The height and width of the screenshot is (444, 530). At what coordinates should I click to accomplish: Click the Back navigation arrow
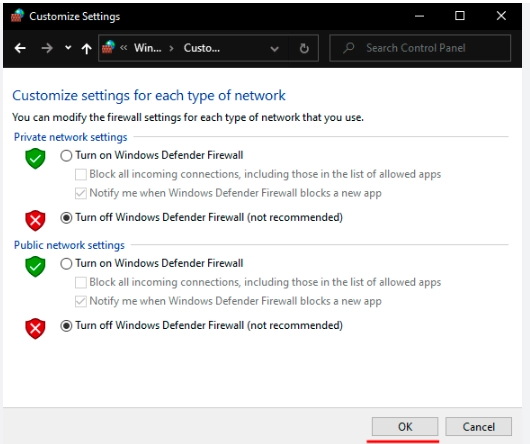[20, 48]
